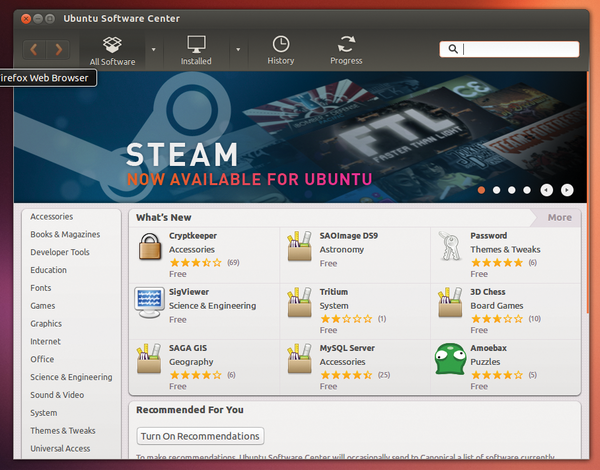Screen dimensions: 600x470
Task: Click the Tritium package icon
Action: (x=300, y=302)
